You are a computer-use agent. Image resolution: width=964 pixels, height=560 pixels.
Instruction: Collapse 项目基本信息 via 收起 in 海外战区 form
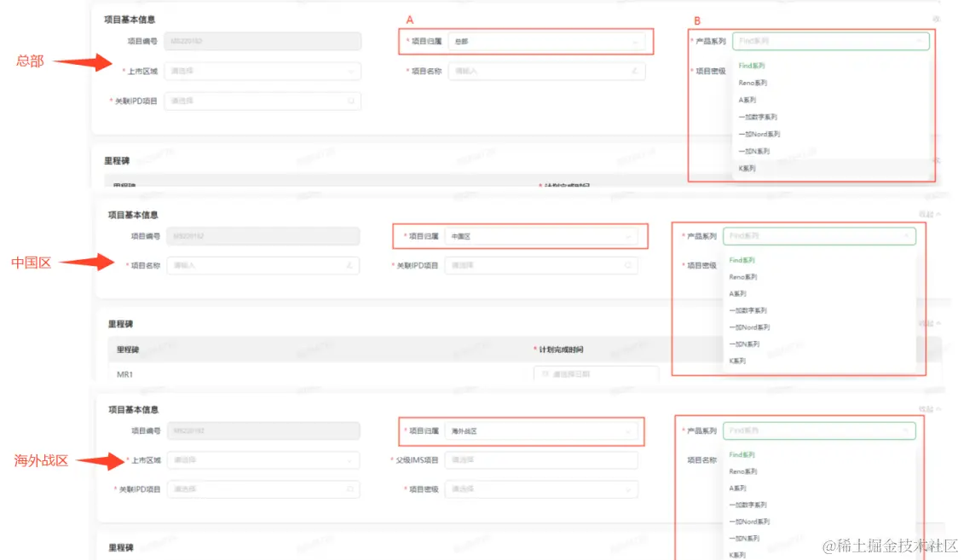930,409
